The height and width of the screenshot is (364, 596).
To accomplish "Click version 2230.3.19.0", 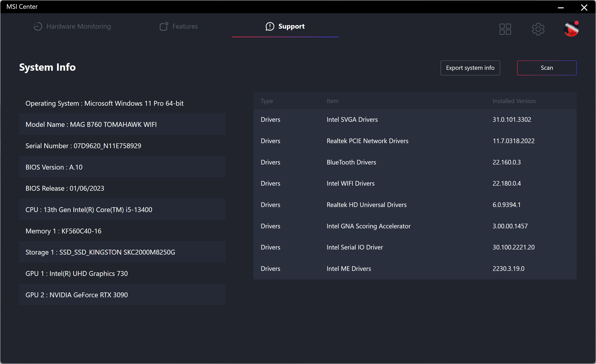I will click(x=508, y=268).
